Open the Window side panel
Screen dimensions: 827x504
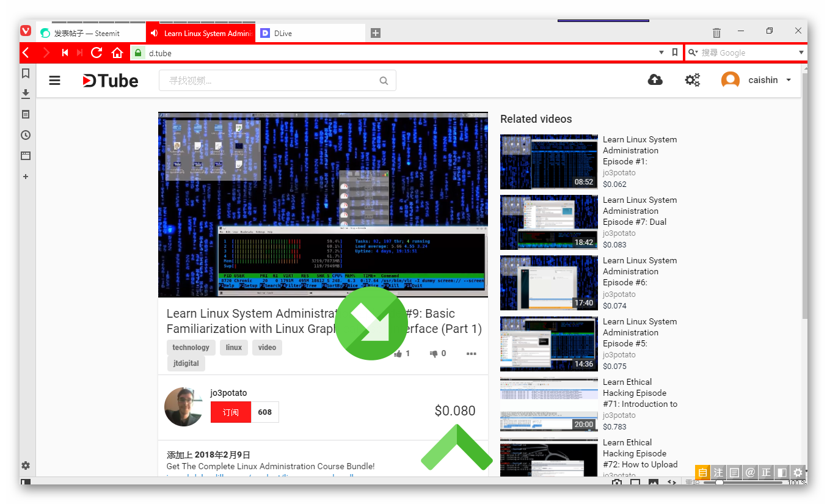point(26,156)
